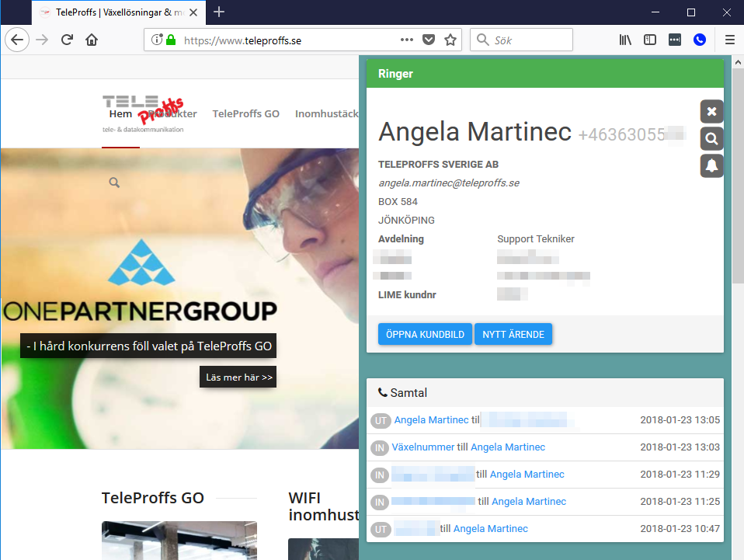Click the search magnifier on the website
744x560 pixels.
(x=114, y=183)
